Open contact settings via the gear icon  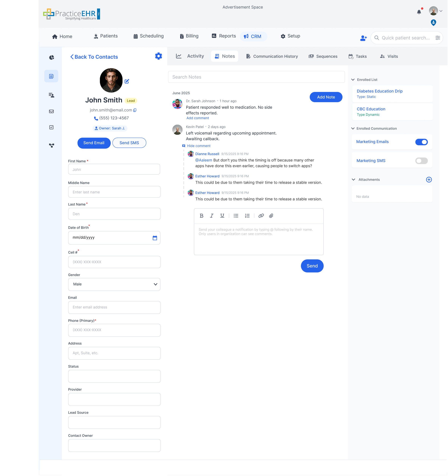[158, 56]
